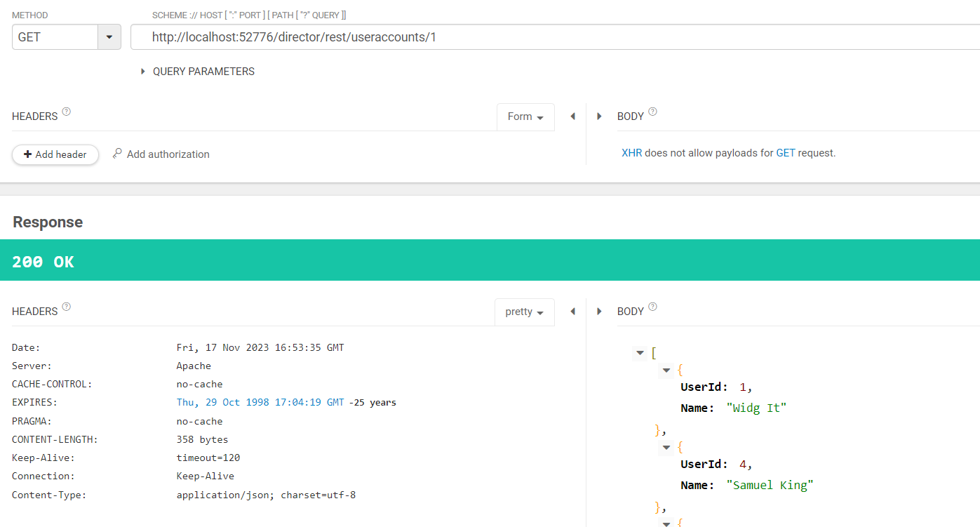Click the help icon beside request BODY
980x527 pixels.
click(x=652, y=112)
